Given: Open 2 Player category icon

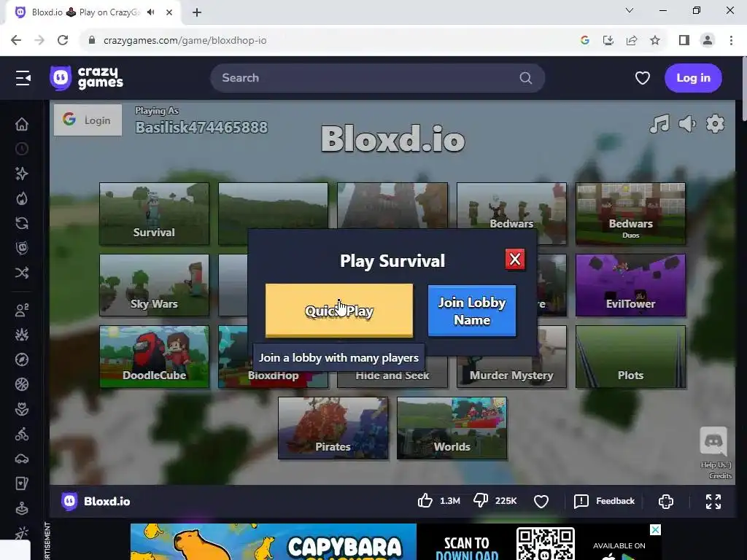Looking at the screenshot, I should point(22,311).
